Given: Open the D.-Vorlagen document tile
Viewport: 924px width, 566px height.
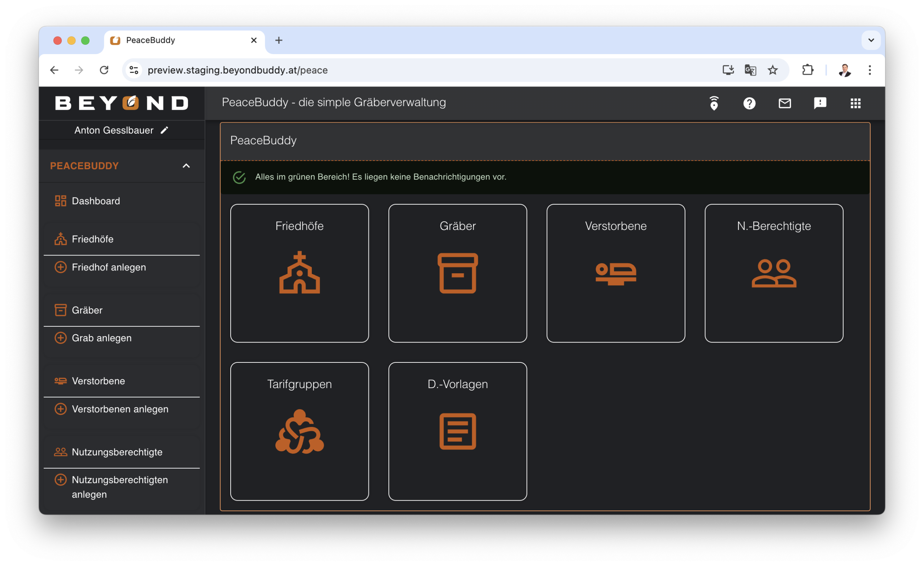Looking at the screenshot, I should (x=457, y=431).
